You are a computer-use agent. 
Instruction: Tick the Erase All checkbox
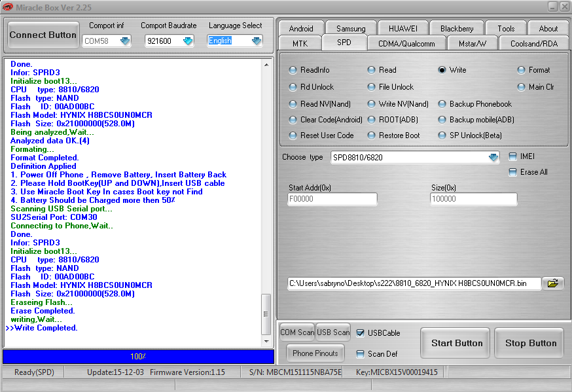512,172
